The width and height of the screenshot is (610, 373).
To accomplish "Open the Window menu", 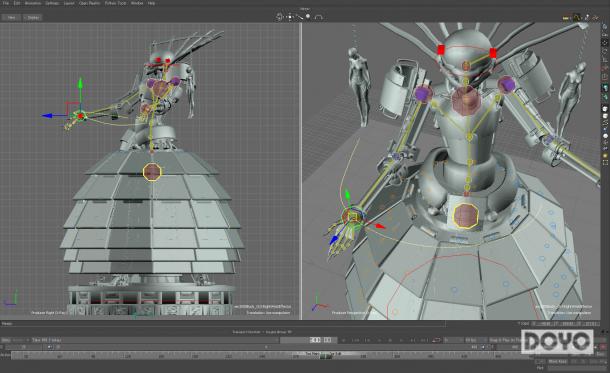I will 137,3.
